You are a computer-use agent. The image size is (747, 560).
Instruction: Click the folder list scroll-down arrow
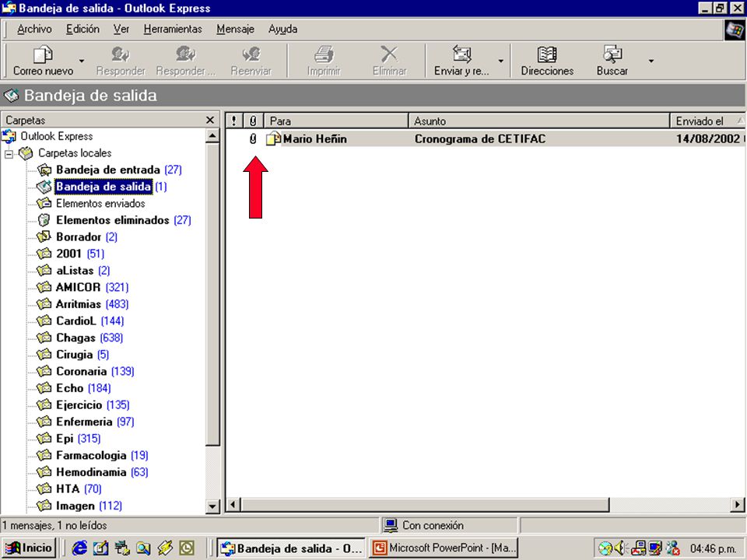[x=212, y=506]
